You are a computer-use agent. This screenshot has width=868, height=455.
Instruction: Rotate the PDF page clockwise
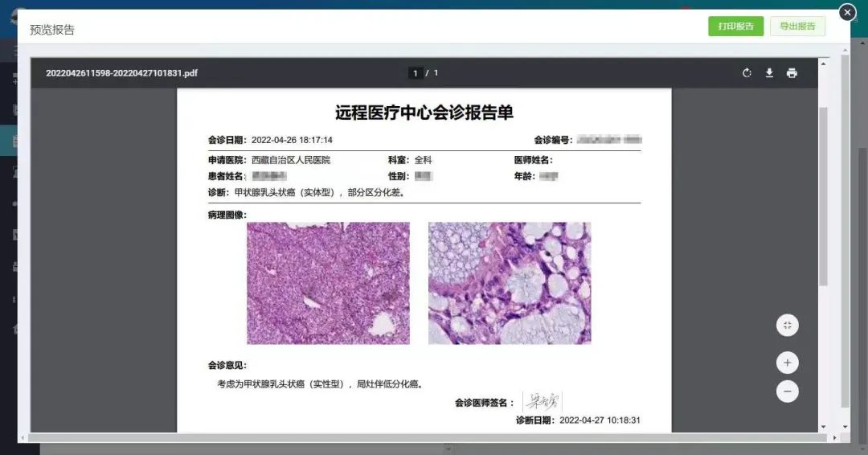point(747,73)
